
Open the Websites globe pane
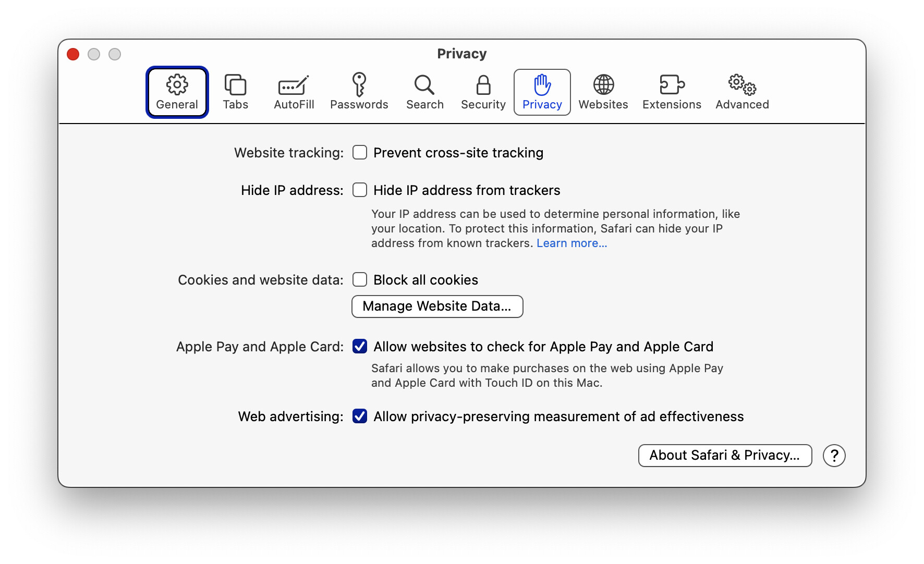(603, 92)
